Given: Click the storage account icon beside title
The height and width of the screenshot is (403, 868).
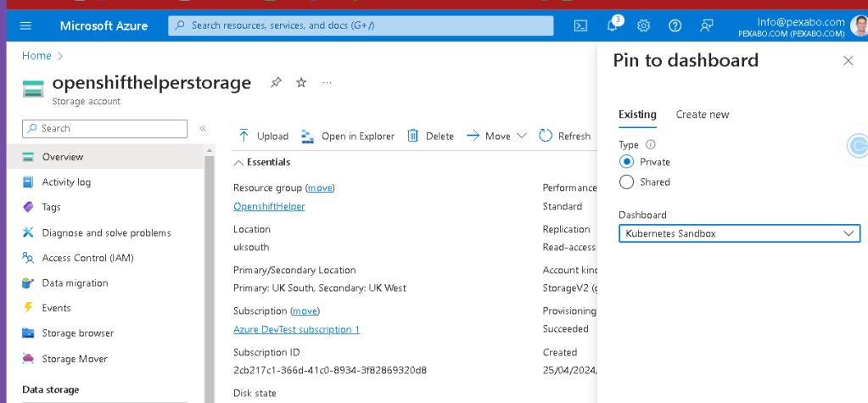Looking at the screenshot, I should coord(33,88).
